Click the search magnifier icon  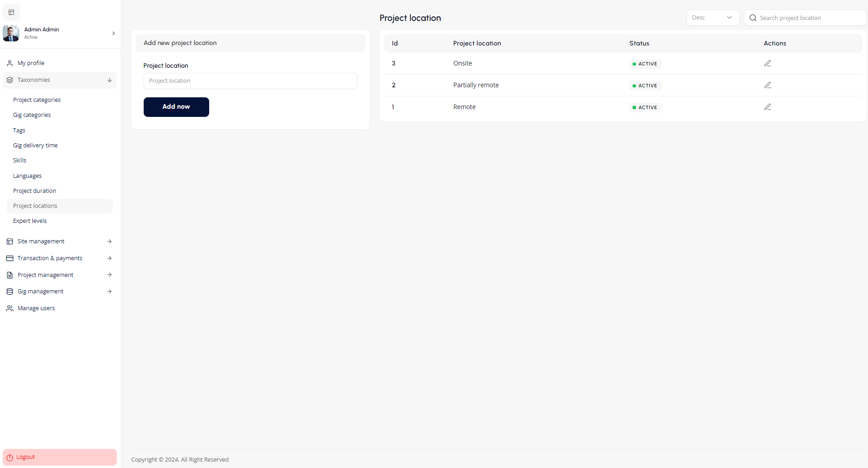click(x=753, y=18)
